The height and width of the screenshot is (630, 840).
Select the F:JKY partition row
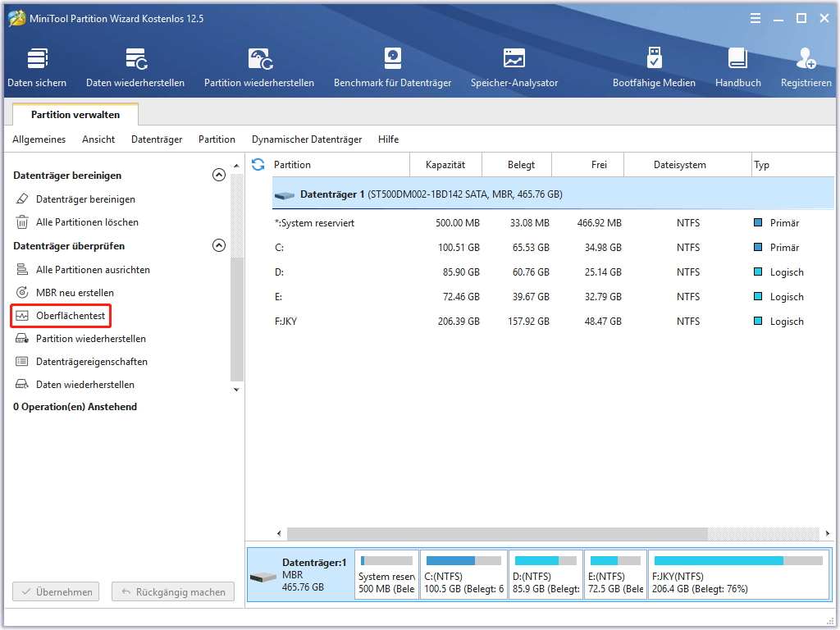(554, 322)
